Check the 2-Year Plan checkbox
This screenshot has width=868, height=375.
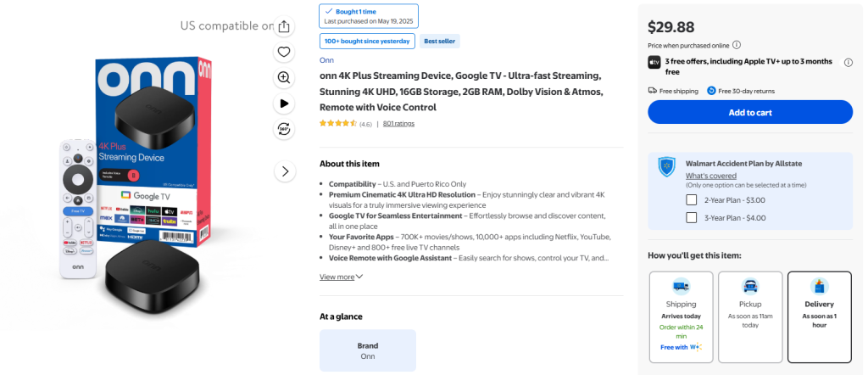692,200
